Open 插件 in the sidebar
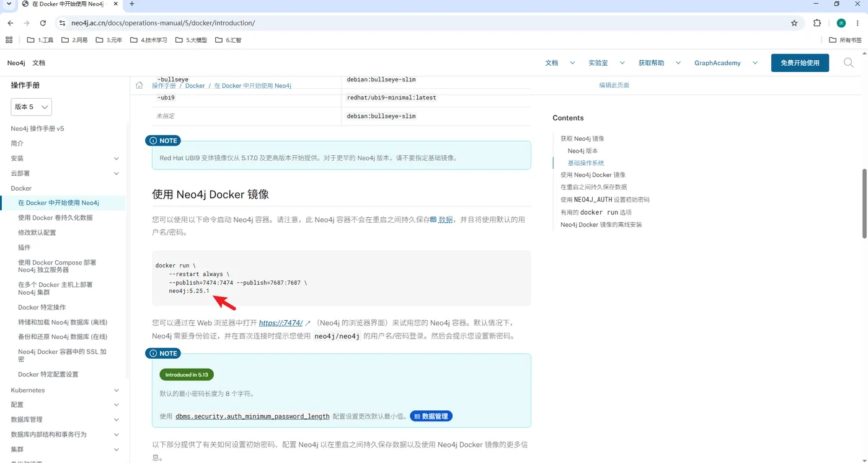Screen dimensions: 868x463 click(x=24, y=248)
